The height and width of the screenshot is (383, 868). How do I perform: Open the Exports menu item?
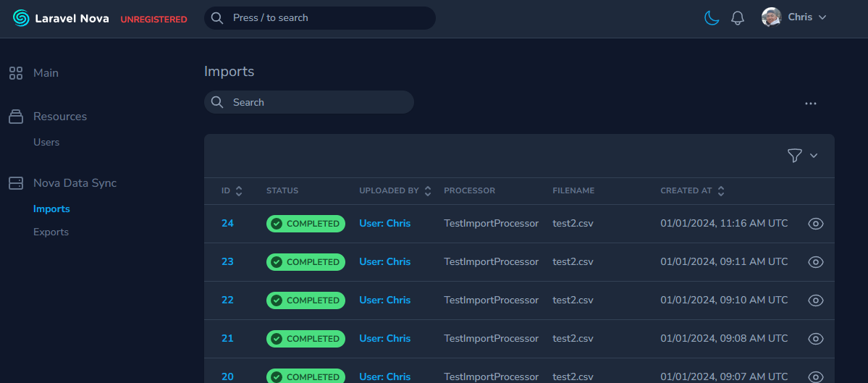click(x=51, y=232)
